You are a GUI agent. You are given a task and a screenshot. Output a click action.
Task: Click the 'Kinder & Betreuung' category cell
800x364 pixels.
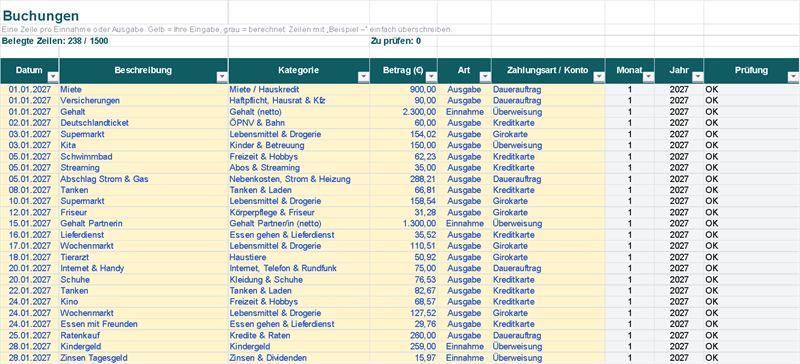(299, 145)
